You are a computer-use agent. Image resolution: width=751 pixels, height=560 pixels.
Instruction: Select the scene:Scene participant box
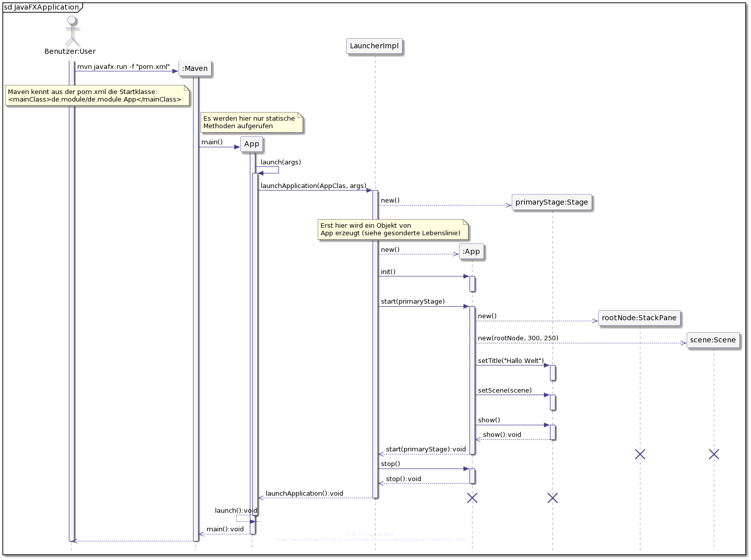tap(713, 340)
